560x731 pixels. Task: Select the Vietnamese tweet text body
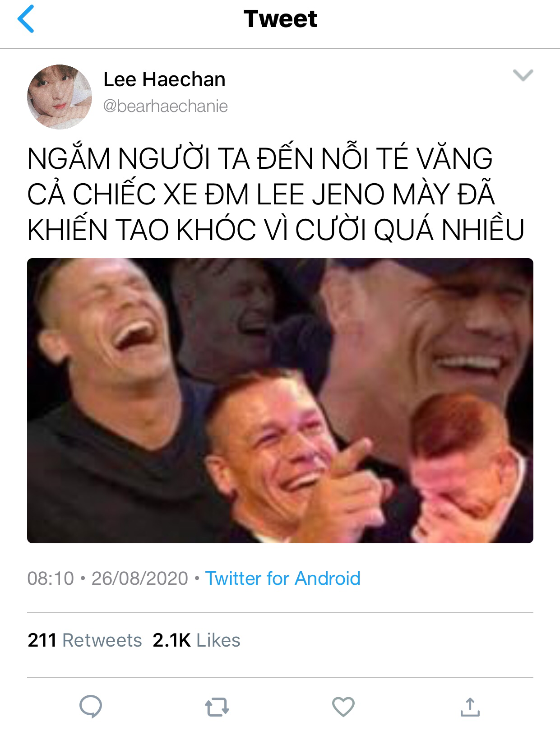[276, 194]
